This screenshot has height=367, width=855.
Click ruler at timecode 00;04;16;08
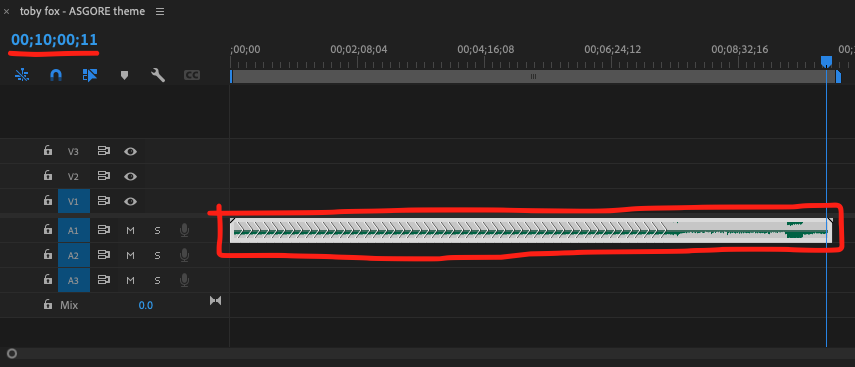click(486, 50)
